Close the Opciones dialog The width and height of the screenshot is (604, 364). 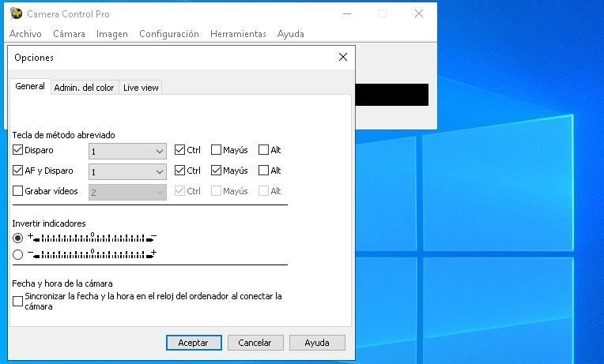tap(343, 57)
